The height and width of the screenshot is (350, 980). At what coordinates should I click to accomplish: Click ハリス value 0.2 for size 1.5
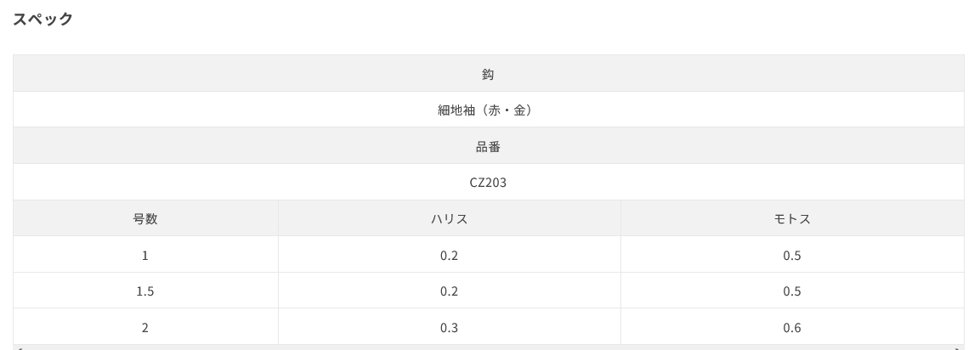[x=450, y=291]
